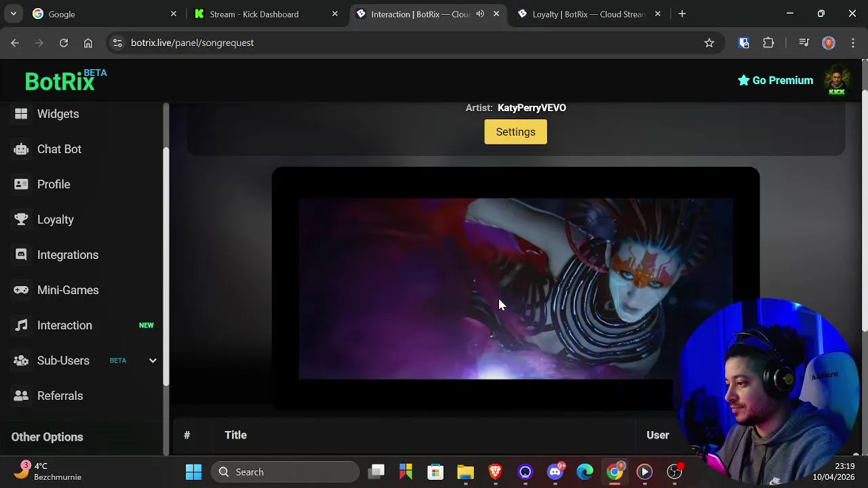Click the yellow Settings button
The image size is (868, 488).
[x=515, y=131]
